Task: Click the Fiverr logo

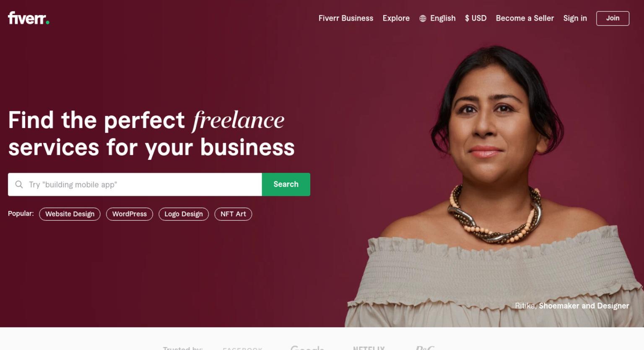Action: click(x=29, y=18)
